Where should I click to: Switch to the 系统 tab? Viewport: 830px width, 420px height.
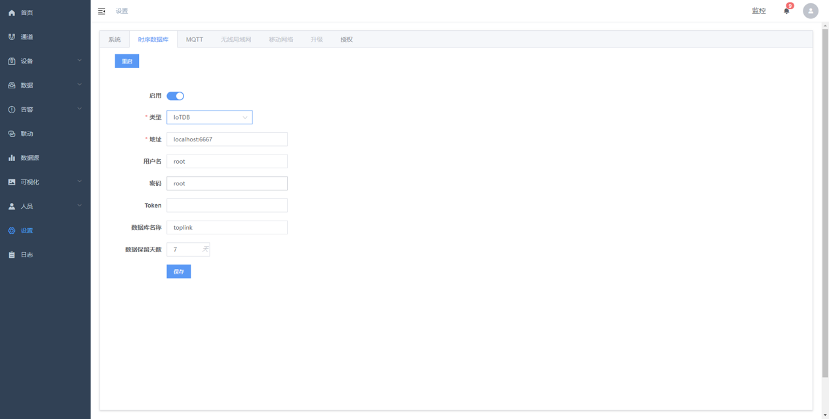114,40
